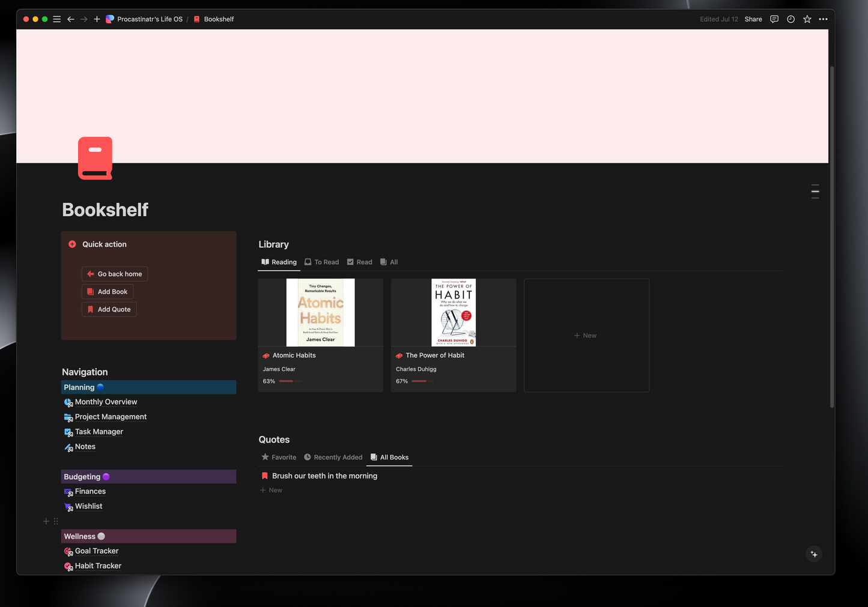Open Habit Tracker link

pos(98,566)
